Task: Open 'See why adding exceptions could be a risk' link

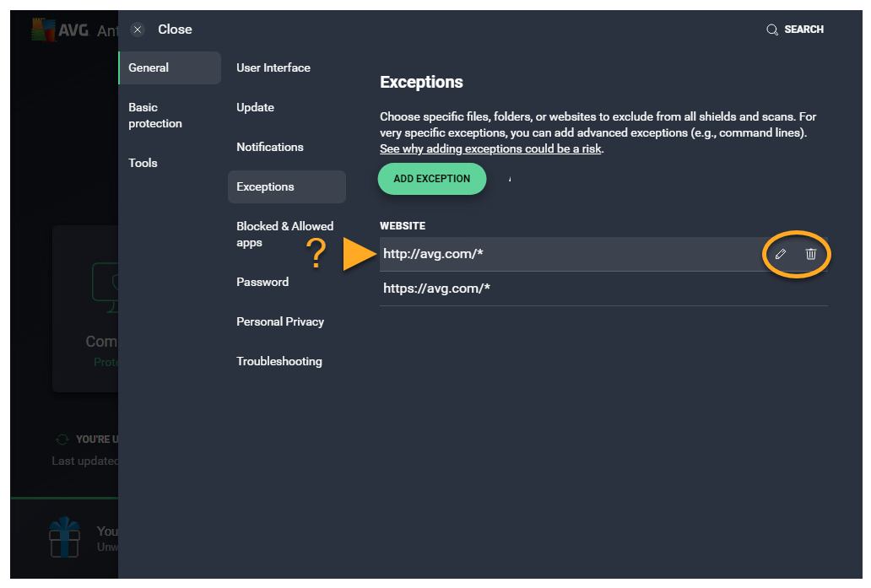Action: (x=491, y=149)
